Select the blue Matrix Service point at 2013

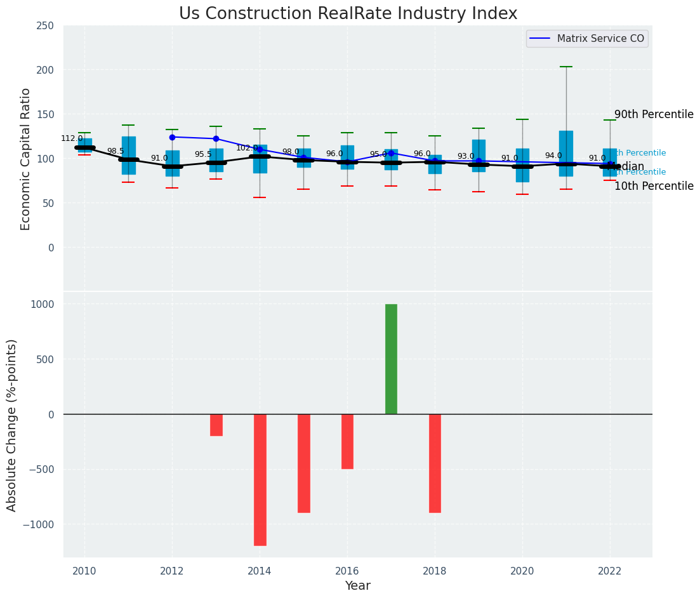click(216, 138)
